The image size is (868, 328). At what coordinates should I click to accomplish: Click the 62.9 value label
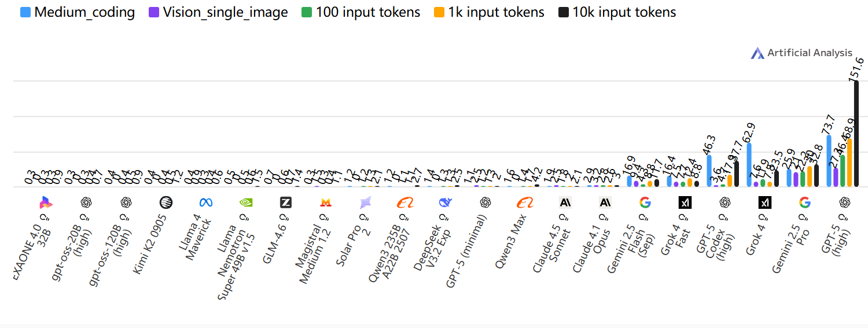point(749,132)
